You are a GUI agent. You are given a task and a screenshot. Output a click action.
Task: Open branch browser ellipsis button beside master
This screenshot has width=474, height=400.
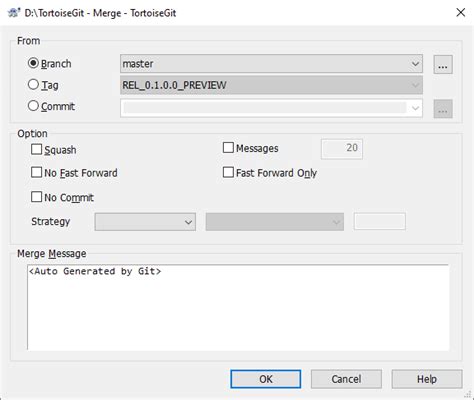click(x=443, y=64)
